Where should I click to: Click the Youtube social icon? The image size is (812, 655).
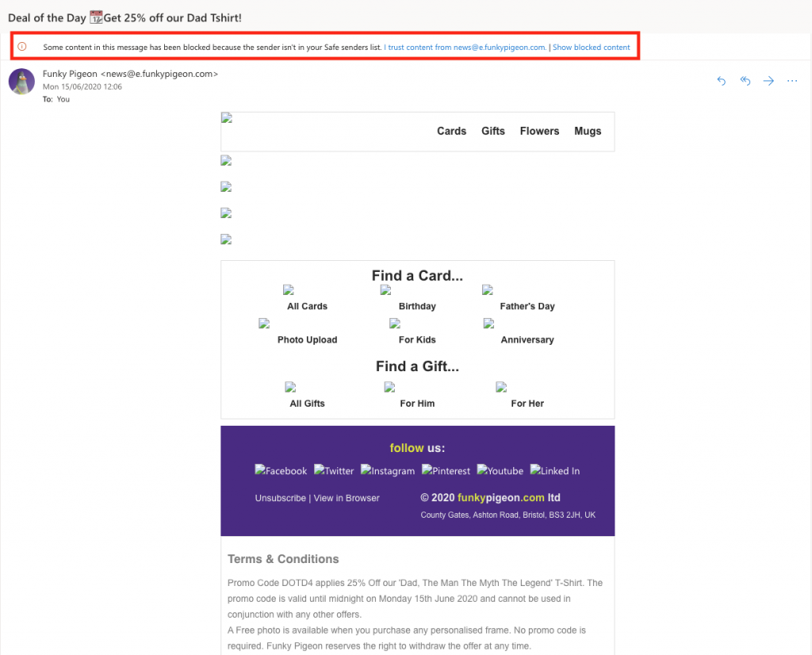tap(500, 471)
